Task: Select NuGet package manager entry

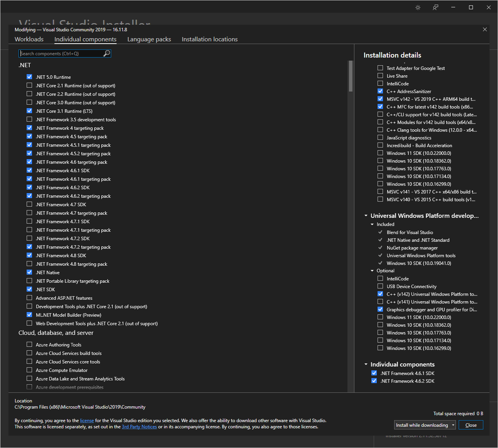Action: [x=412, y=248]
